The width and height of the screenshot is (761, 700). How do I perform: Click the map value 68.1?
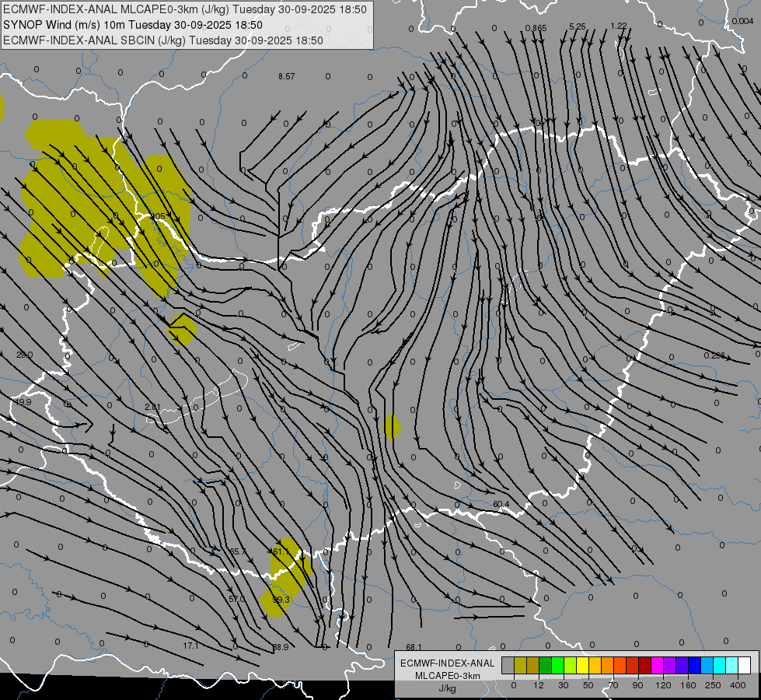point(414,647)
